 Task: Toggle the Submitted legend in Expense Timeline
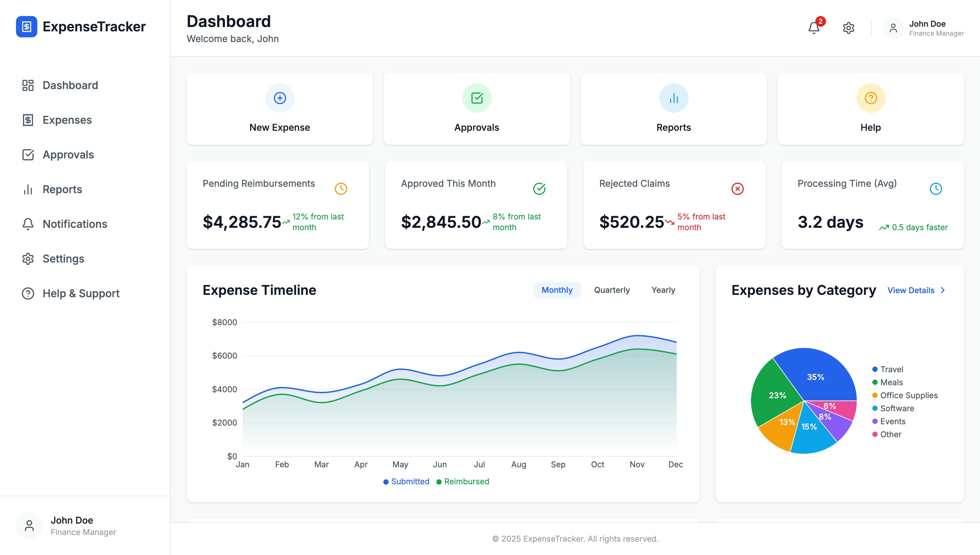pos(406,481)
